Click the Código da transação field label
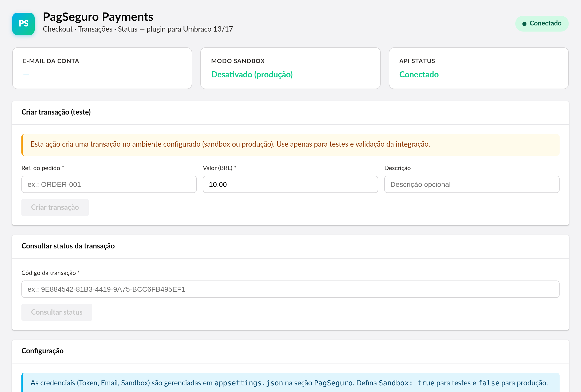 [x=51, y=273]
